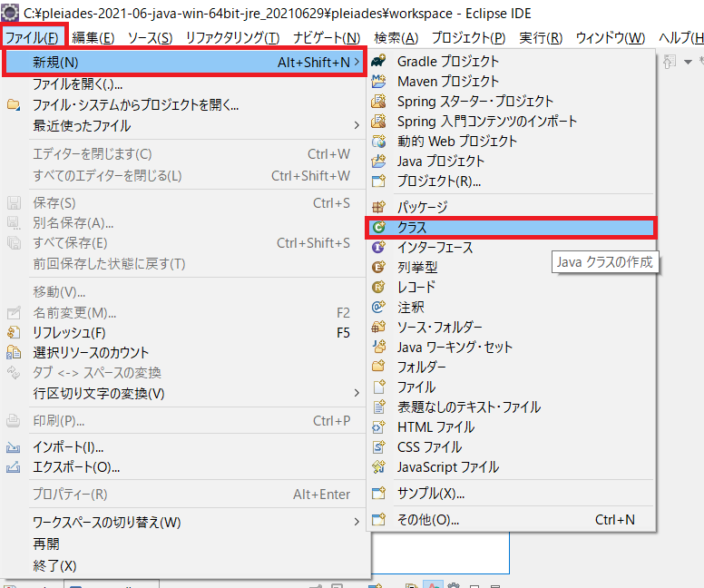Open the 実行(R) menu
Screen dimensions: 704x588
click(x=541, y=38)
